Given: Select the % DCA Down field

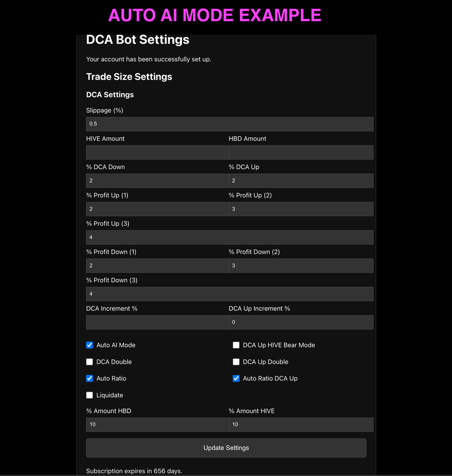Looking at the screenshot, I should (x=157, y=181).
